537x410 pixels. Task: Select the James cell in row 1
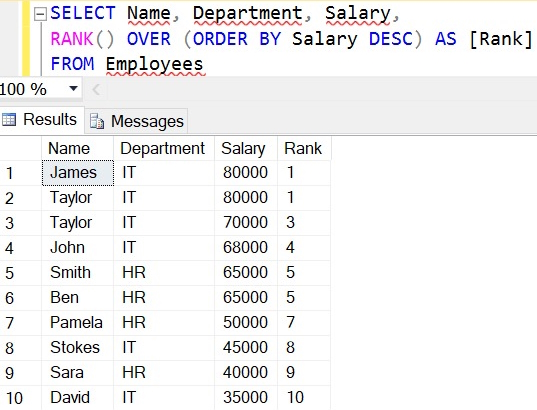pos(78,173)
